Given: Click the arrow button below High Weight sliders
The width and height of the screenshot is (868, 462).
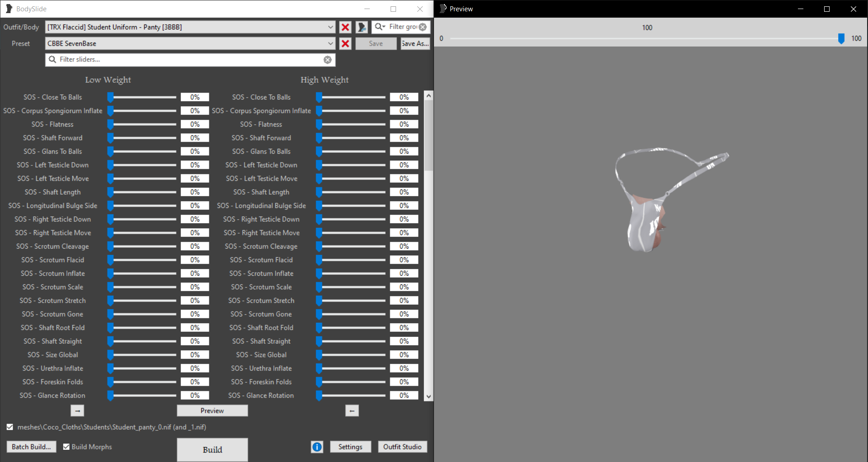Looking at the screenshot, I should [x=352, y=410].
